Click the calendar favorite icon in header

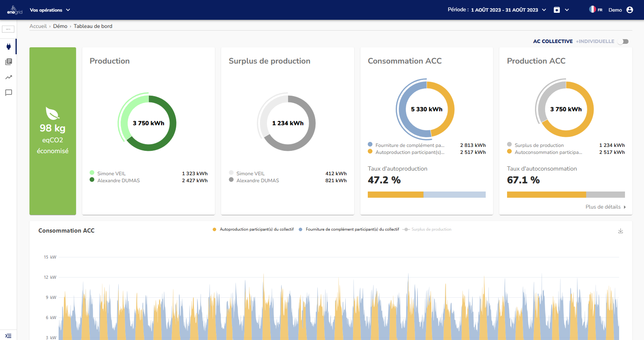coord(557,10)
